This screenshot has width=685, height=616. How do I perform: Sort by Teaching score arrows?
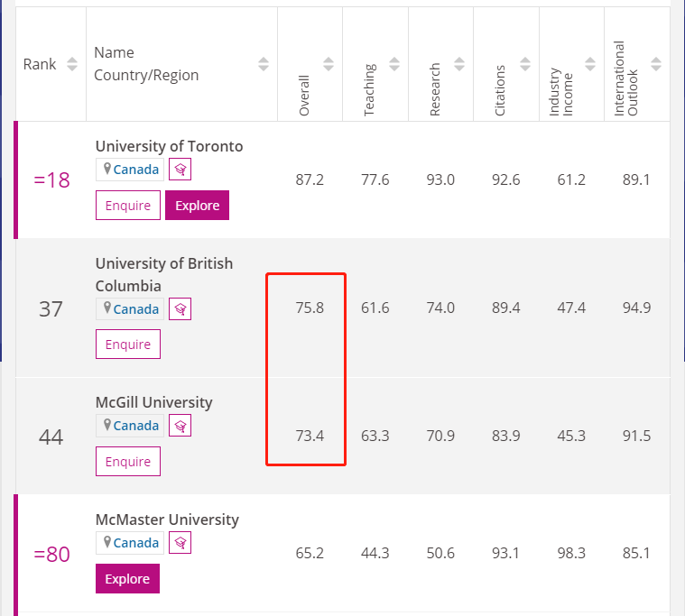point(394,64)
